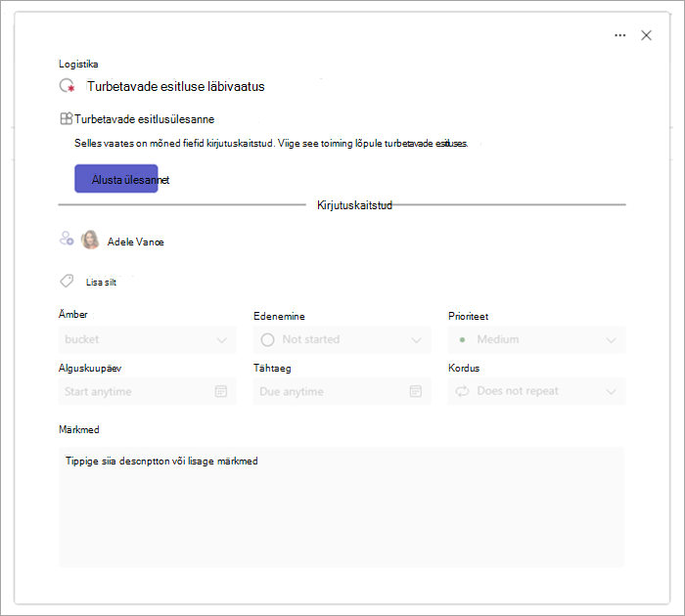Click the Prioriteet field label
The height and width of the screenshot is (616, 685).
click(469, 316)
